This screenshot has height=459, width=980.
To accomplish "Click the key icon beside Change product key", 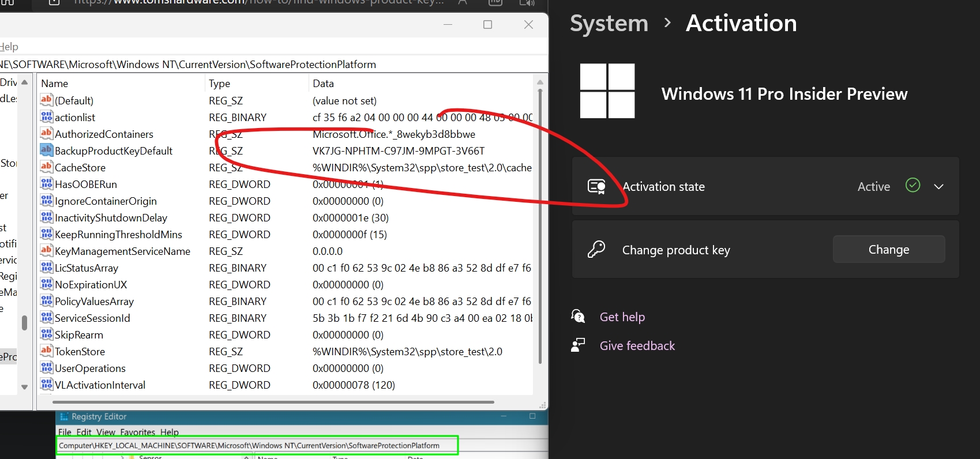I will [596, 250].
